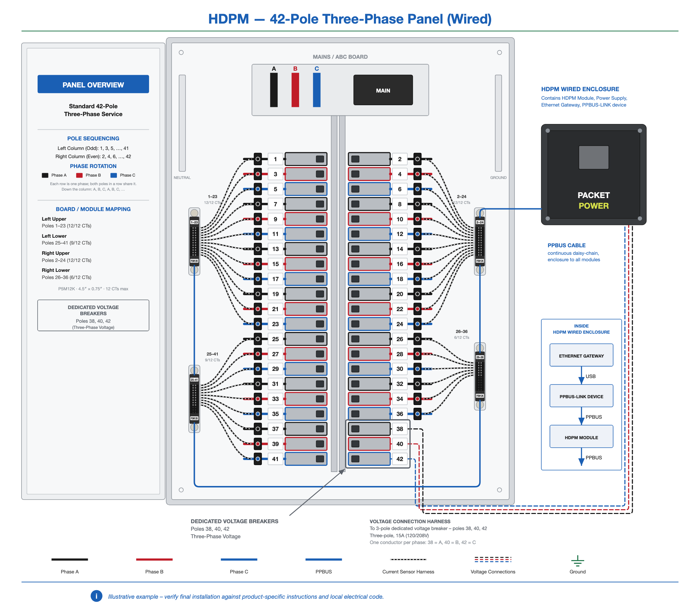700x612 pixels.
Task: Click the USB arrow label
Action: (590, 376)
